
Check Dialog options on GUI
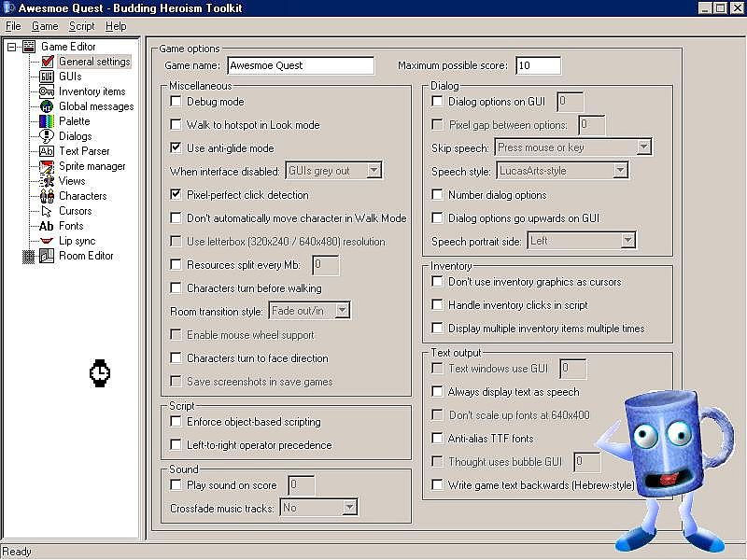click(437, 102)
